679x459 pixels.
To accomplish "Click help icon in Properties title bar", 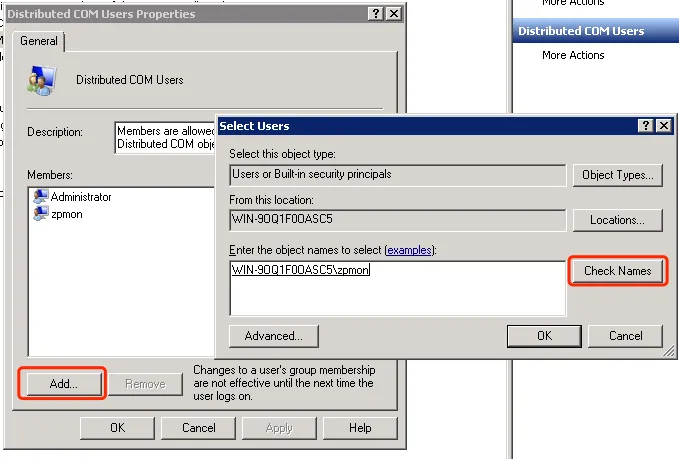I will click(375, 14).
